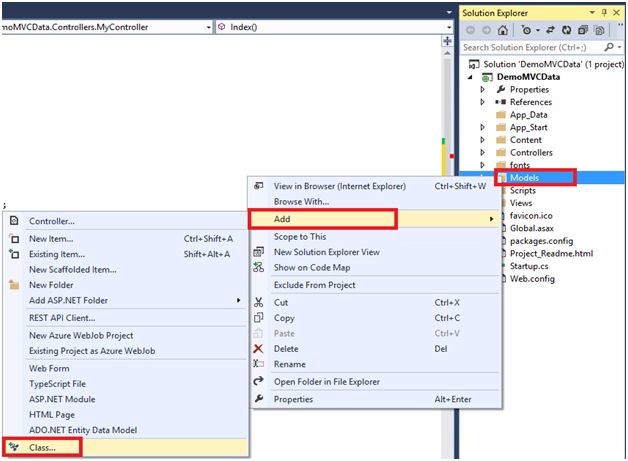The height and width of the screenshot is (461, 628).
Task: Click the Cut scissors icon
Action: point(259,302)
